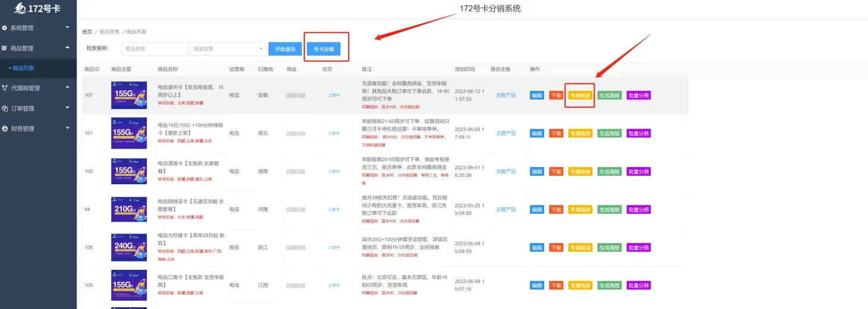Click the gear icon beside 系统管理

(5, 28)
